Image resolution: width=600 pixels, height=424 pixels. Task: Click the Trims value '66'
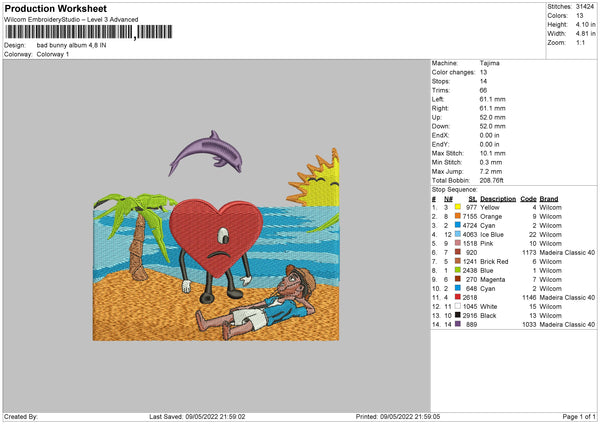[483, 90]
